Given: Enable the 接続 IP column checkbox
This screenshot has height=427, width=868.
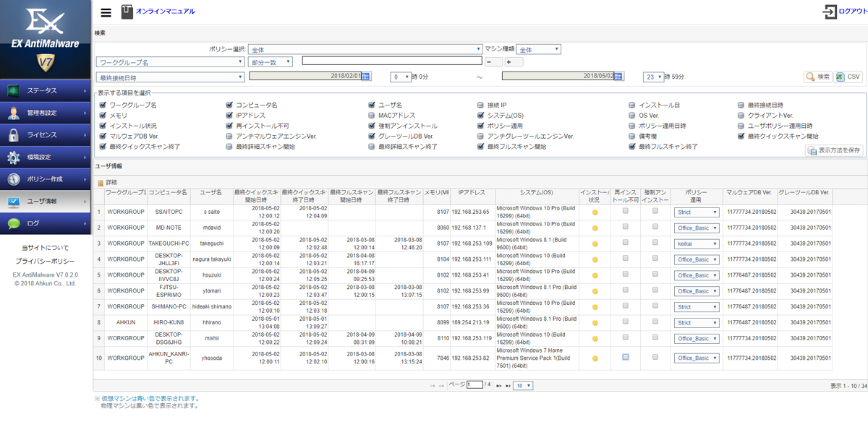Looking at the screenshot, I should pyautogui.click(x=481, y=105).
